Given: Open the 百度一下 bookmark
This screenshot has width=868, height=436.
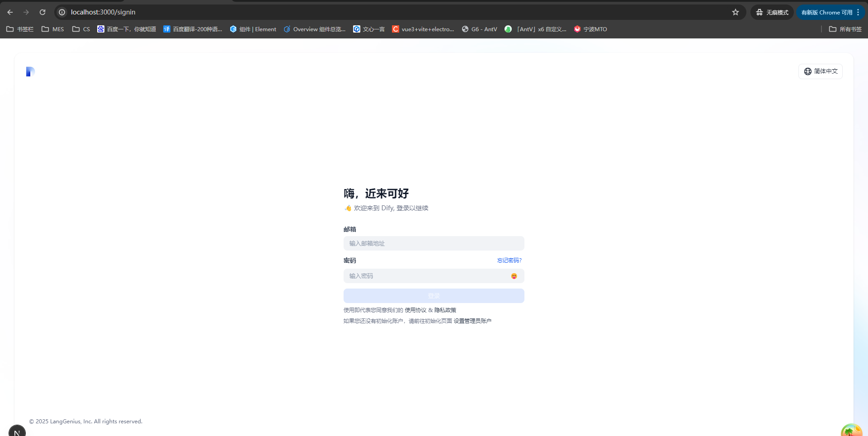Looking at the screenshot, I should click(x=127, y=29).
